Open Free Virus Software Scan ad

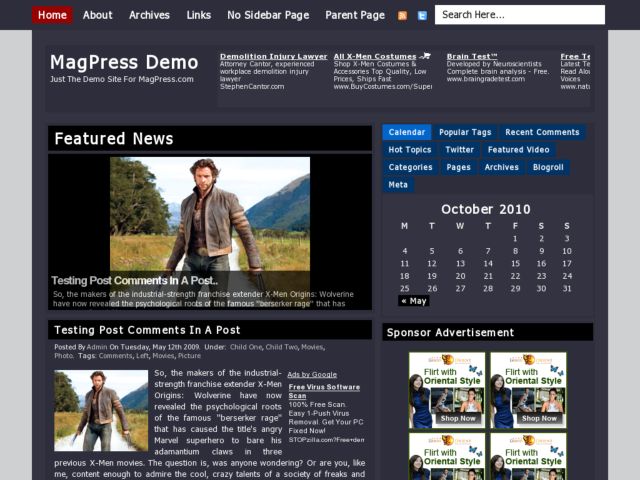[x=324, y=391]
